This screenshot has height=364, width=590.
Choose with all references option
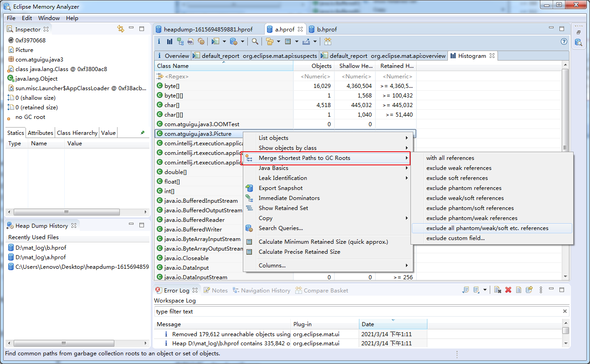point(492,158)
